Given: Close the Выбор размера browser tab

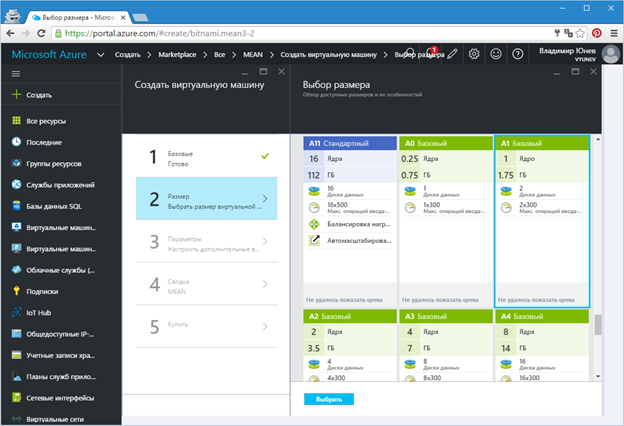Looking at the screenshot, I should coord(123,18).
